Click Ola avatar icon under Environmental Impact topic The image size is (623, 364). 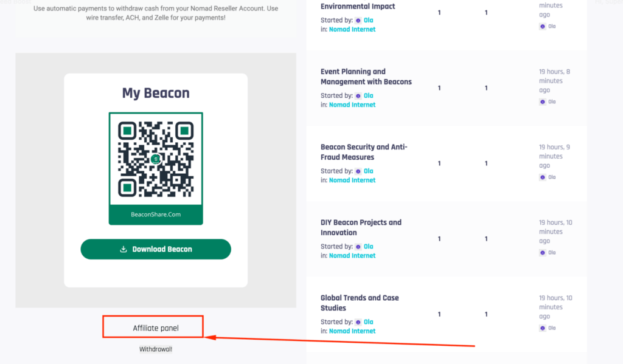coord(358,20)
